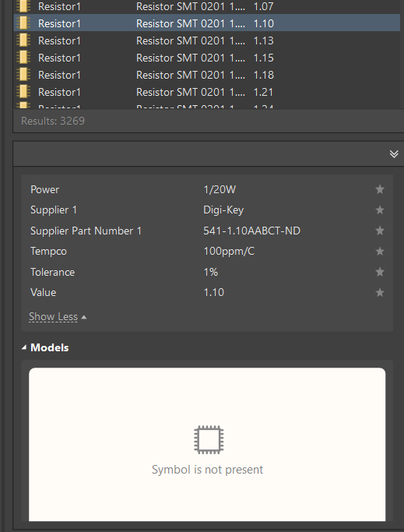Click supplier part number 541-1.10AABCT-ND
404x532 pixels.
251,231
